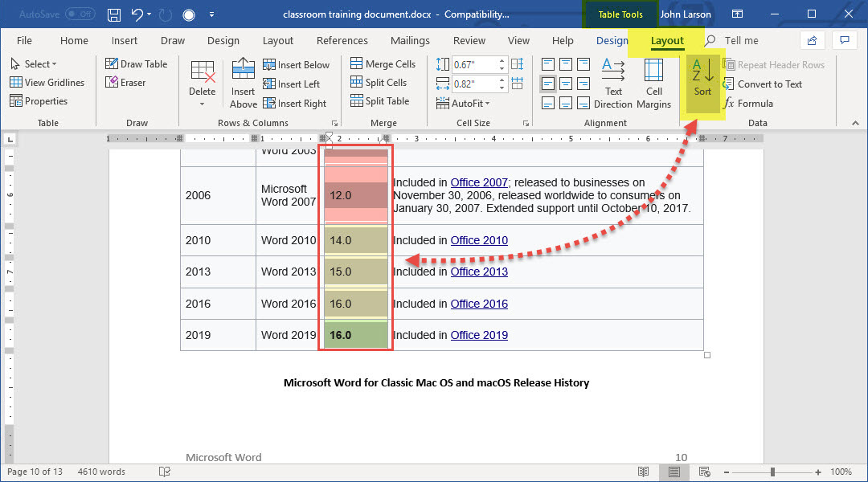Expand the AutoFit dropdown
This screenshot has height=482, width=868.
[x=463, y=103]
